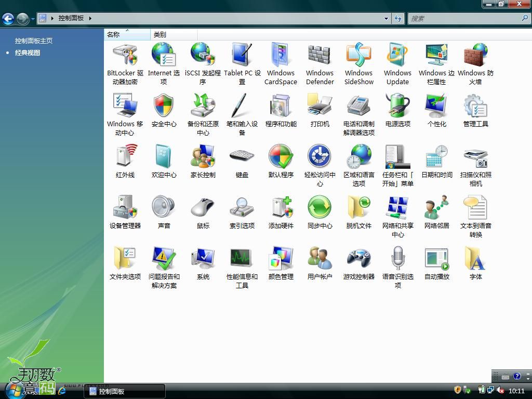The height and width of the screenshot is (399, 532).
Task: Open 程序和功能 icon
Action: (x=281, y=105)
